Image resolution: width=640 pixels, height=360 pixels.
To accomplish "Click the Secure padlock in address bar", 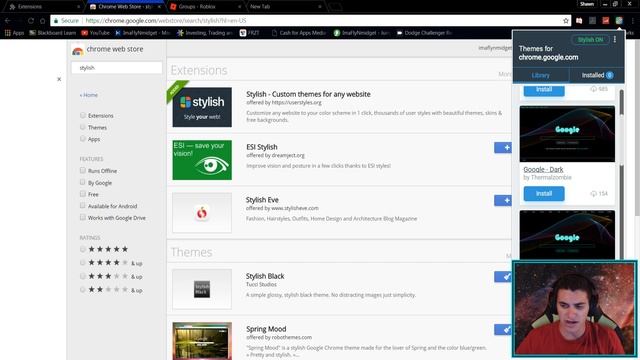I will tap(56, 20).
